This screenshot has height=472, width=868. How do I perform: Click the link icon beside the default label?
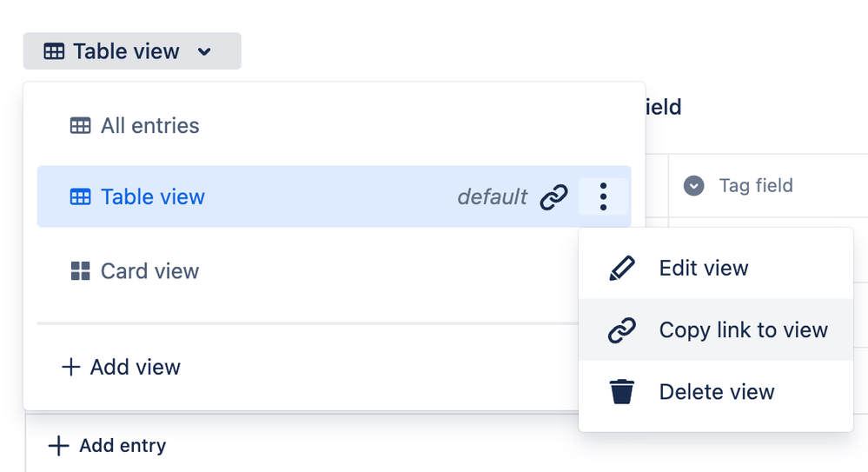click(553, 197)
